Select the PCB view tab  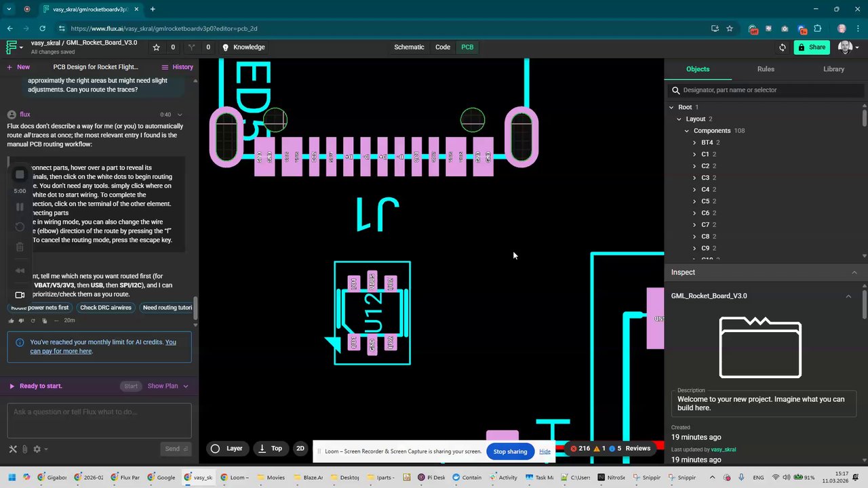[x=467, y=47]
